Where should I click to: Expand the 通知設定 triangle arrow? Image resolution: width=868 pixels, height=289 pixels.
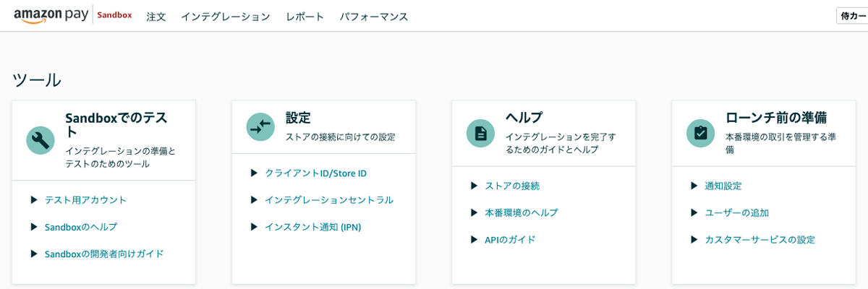point(694,186)
